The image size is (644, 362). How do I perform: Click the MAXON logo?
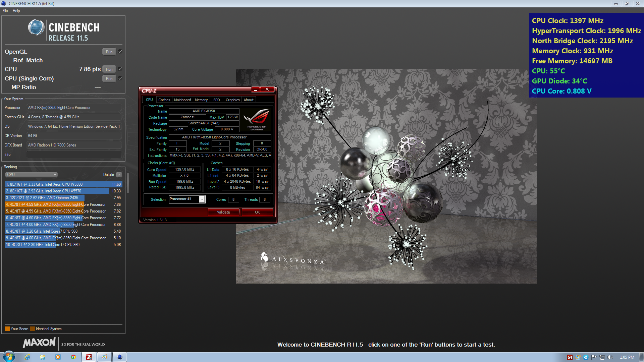tap(39, 343)
